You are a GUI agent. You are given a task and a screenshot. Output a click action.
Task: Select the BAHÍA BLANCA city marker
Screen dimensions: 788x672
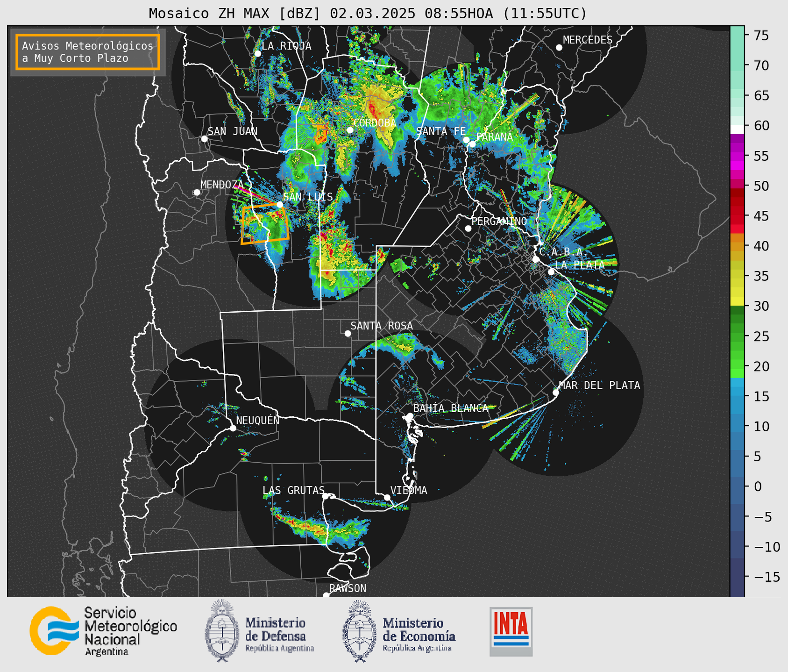[x=410, y=416]
